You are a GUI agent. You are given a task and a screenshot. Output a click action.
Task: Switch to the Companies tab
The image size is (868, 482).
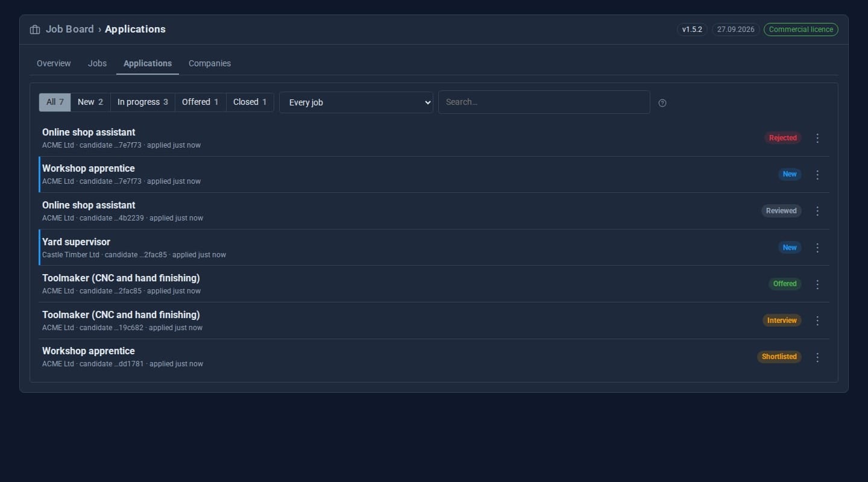[x=210, y=63]
